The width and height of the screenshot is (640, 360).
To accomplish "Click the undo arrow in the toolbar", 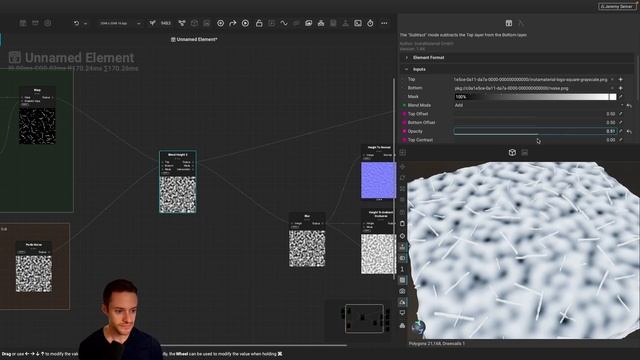I will point(76,23).
